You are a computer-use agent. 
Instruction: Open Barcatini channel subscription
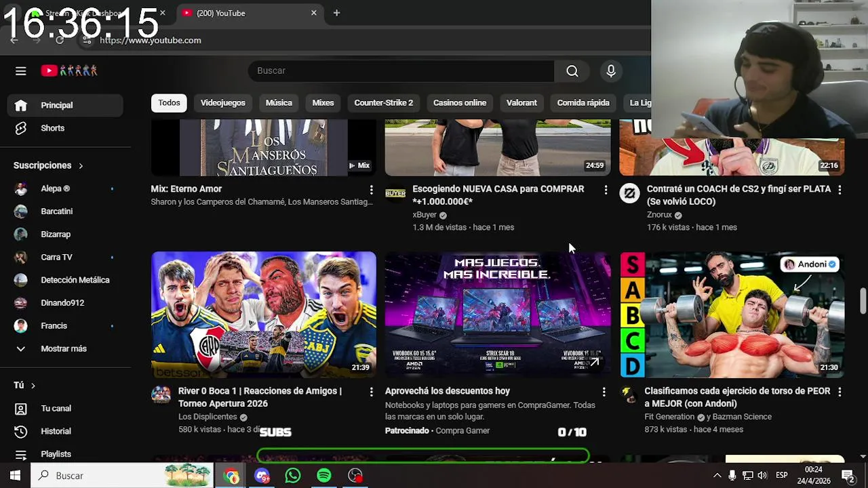tap(65, 211)
